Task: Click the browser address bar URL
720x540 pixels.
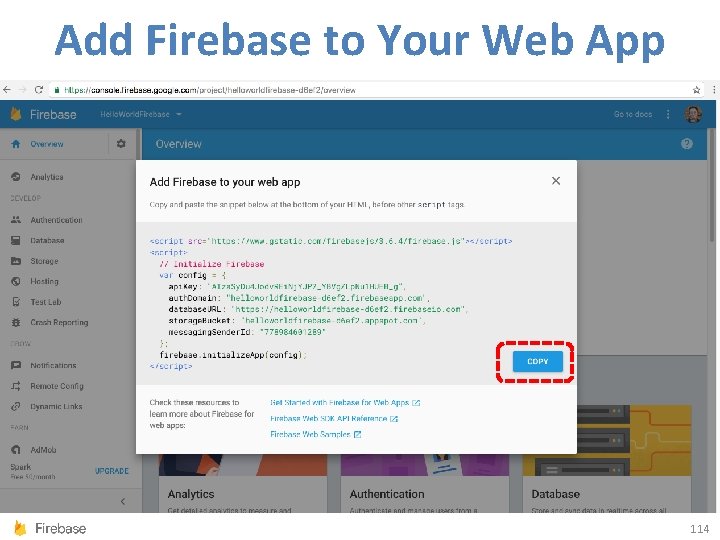Action: coord(210,90)
